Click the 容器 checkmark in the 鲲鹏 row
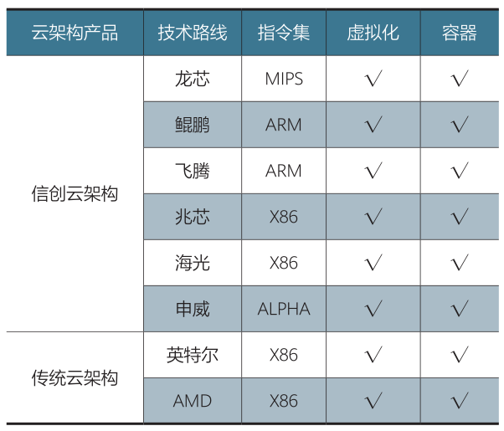The height and width of the screenshot is (431, 504). click(x=459, y=126)
